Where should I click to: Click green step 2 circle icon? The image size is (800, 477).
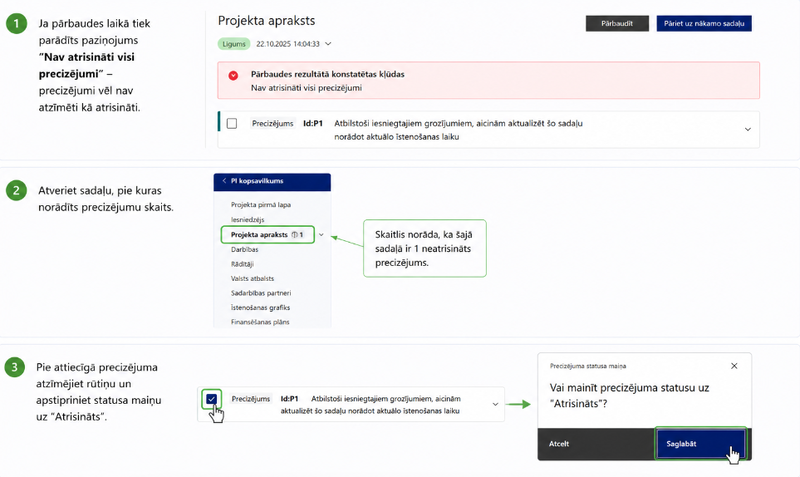pyautogui.click(x=16, y=191)
